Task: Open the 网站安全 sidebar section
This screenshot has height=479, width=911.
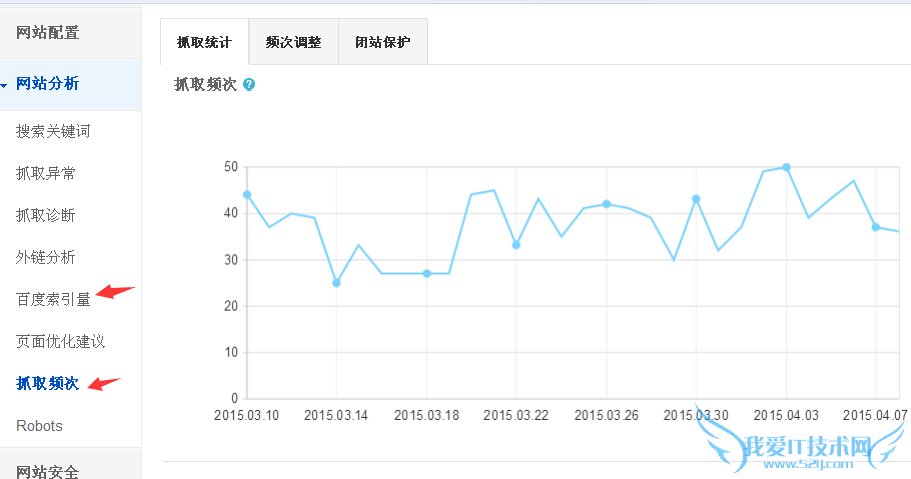Action: tap(48, 470)
